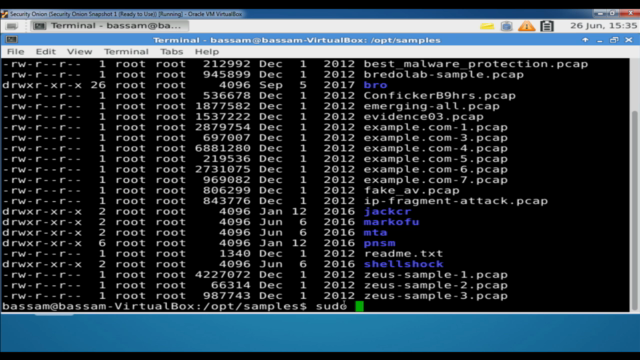Viewport: 640px width, 360px height.
Task: Open the clipboard manager tray icon
Action: pyautogui.click(x=547, y=26)
